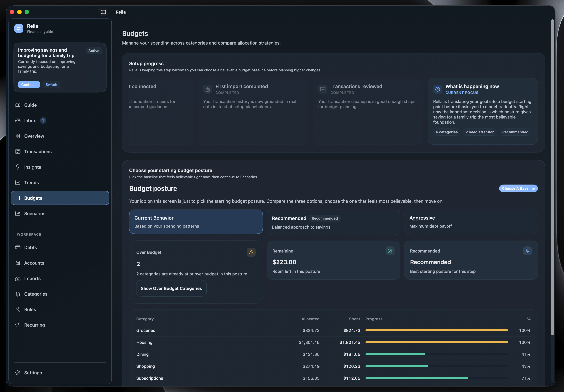Open Categories in the workspace list
The height and width of the screenshot is (392, 564).
[60, 294]
